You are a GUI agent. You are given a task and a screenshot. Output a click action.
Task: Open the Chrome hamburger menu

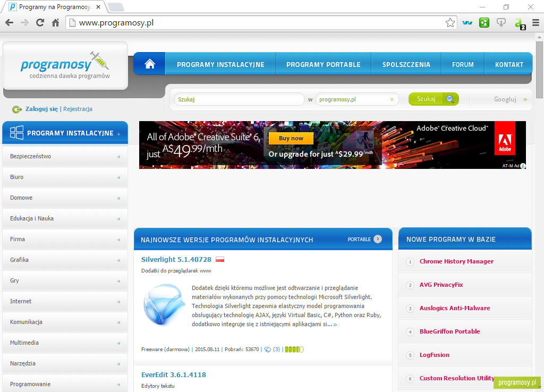(535, 23)
